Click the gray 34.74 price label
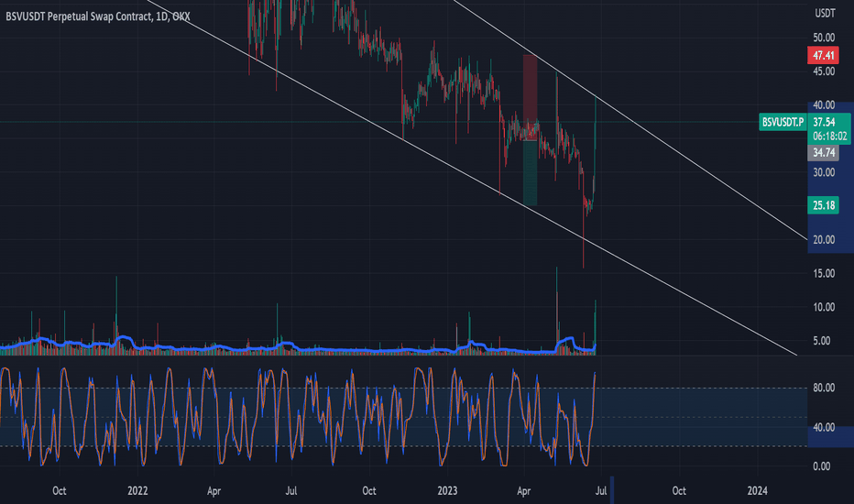This screenshot has height=504, width=854. (x=823, y=152)
